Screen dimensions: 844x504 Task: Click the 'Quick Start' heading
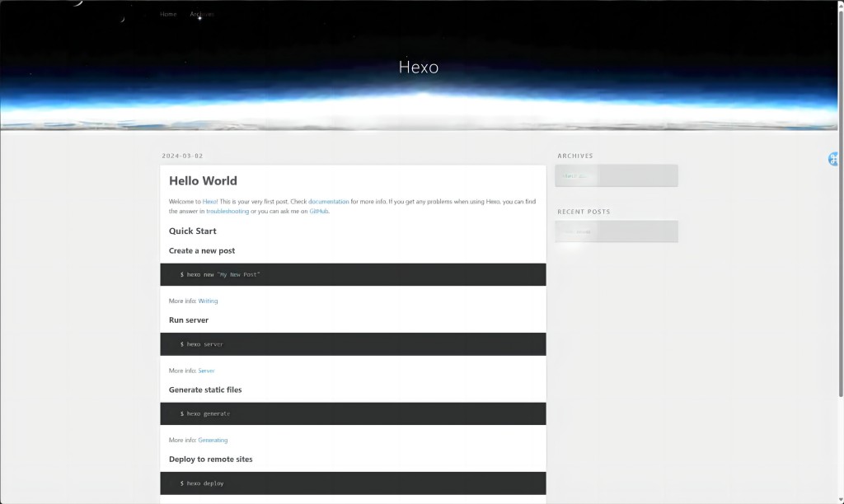pos(193,231)
